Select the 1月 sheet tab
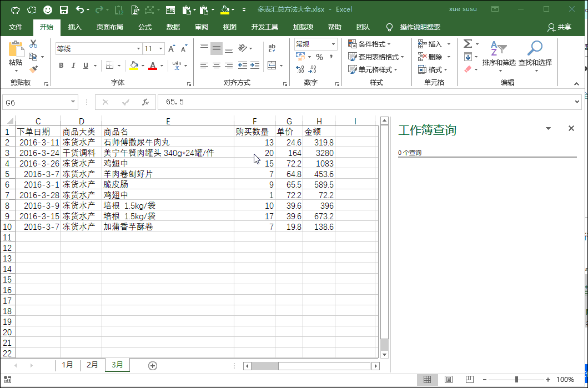This screenshot has width=588, height=388. click(68, 365)
